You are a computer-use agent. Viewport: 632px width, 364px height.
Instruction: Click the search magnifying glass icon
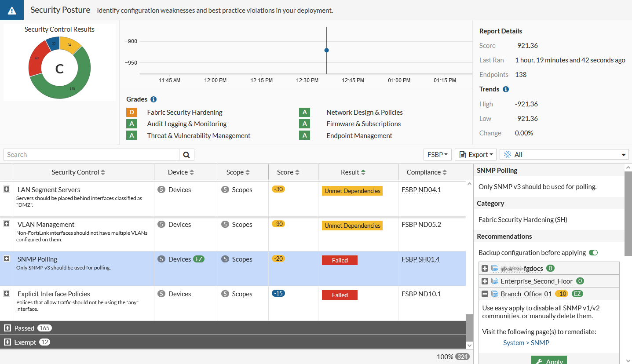tap(186, 154)
